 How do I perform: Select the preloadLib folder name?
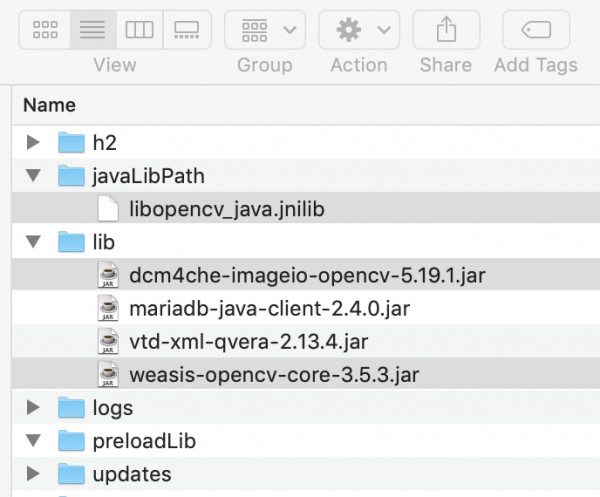144,441
